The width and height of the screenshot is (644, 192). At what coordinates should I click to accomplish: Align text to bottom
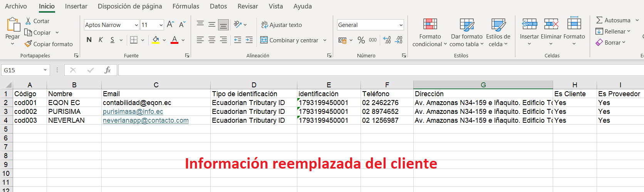click(223, 25)
